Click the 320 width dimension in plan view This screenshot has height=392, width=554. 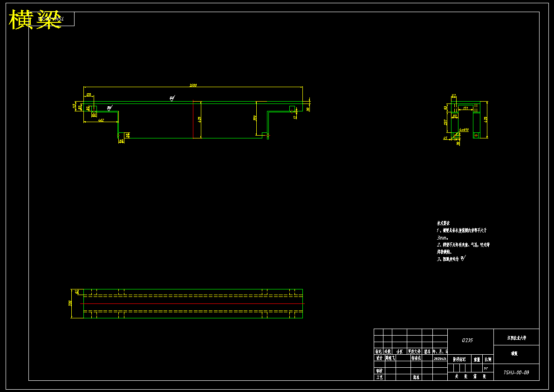70,303
